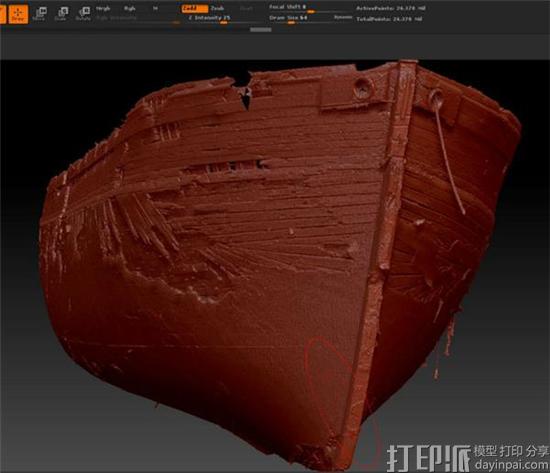Click the TotalPoints count readout
Image resolution: width=550 pixels, height=473 pixels.
(389, 19)
